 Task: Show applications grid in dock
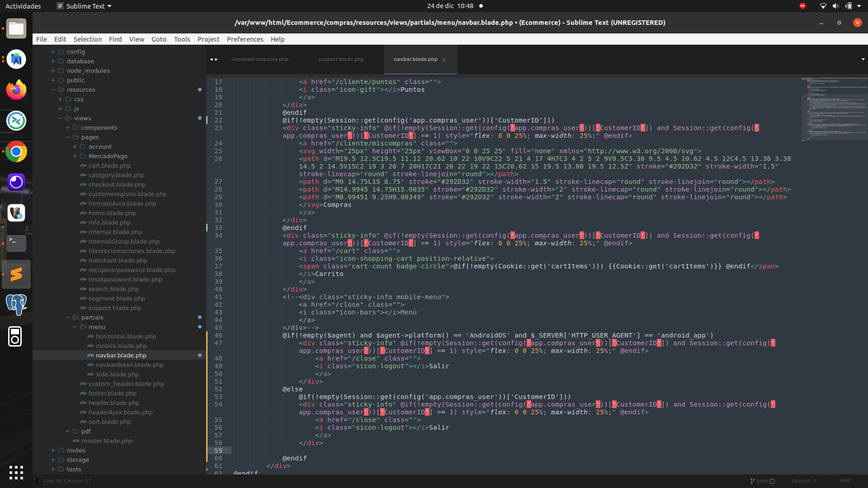click(x=16, y=472)
